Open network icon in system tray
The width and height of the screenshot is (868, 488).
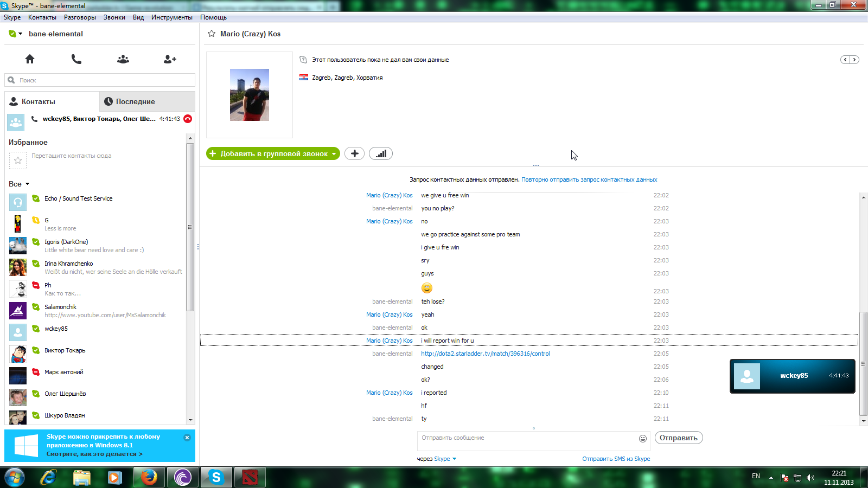tap(797, 478)
